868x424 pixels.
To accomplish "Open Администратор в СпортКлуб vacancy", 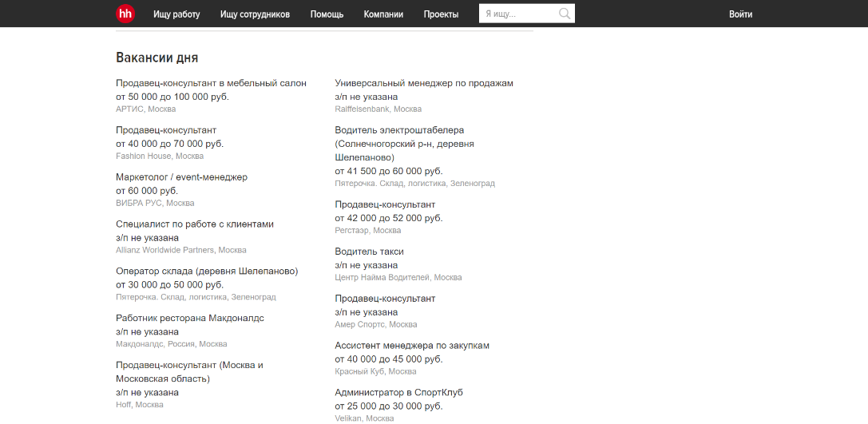I will (398, 392).
